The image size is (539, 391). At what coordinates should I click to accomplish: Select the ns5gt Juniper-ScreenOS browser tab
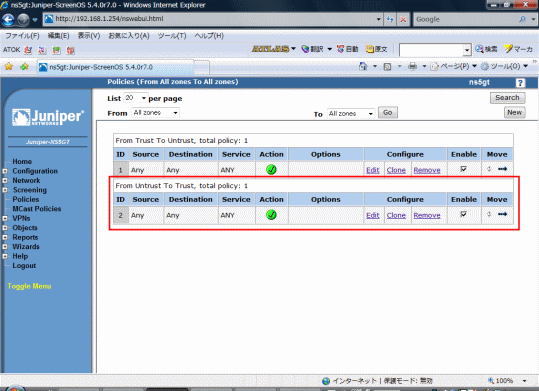point(116,67)
